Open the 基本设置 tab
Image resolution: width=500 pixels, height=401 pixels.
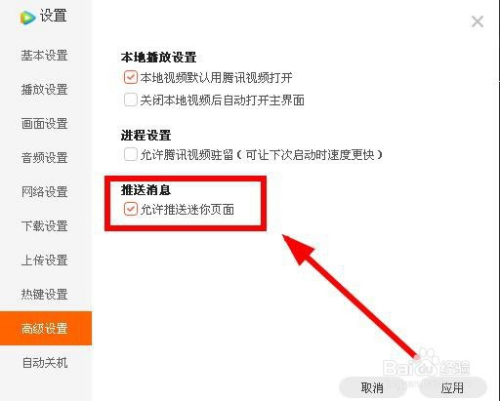45,55
